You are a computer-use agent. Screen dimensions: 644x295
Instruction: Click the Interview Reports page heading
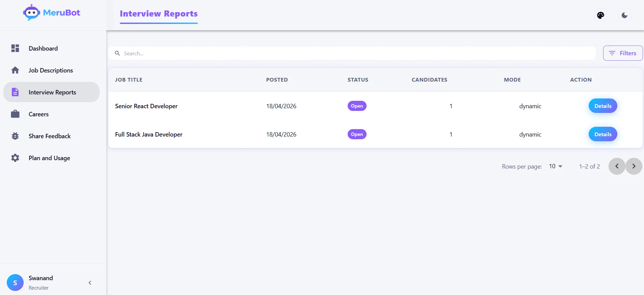[x=159, y=14]
